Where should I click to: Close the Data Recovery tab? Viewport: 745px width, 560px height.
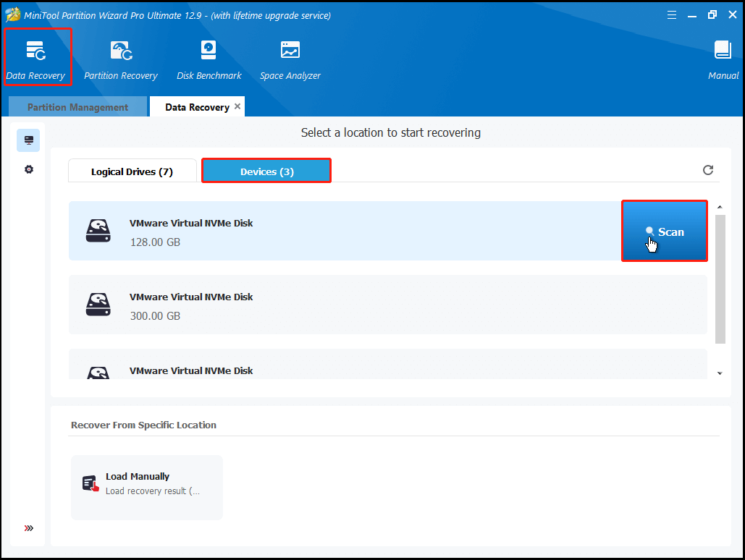click(237, 106)
